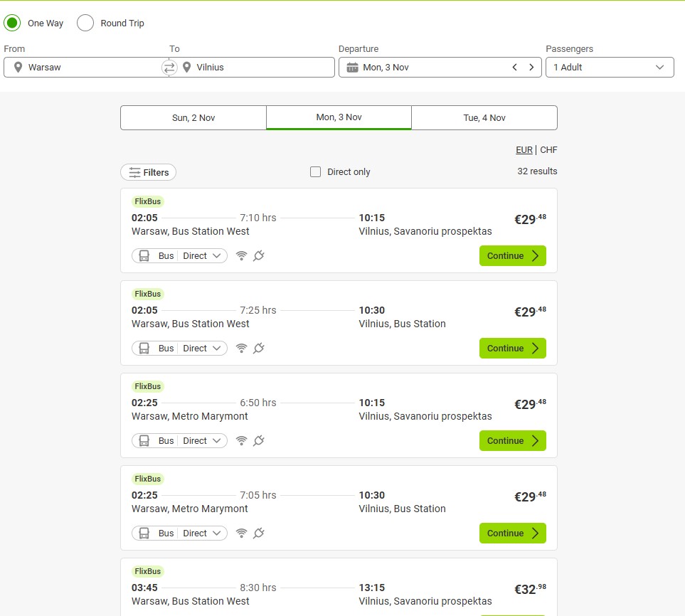Go to previous departure date arrow
Screen dimensions: 685x616
click(515, 68)
